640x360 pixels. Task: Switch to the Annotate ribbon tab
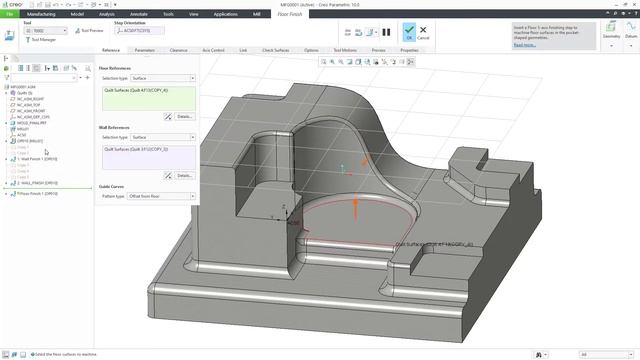[x=139, y=14]
